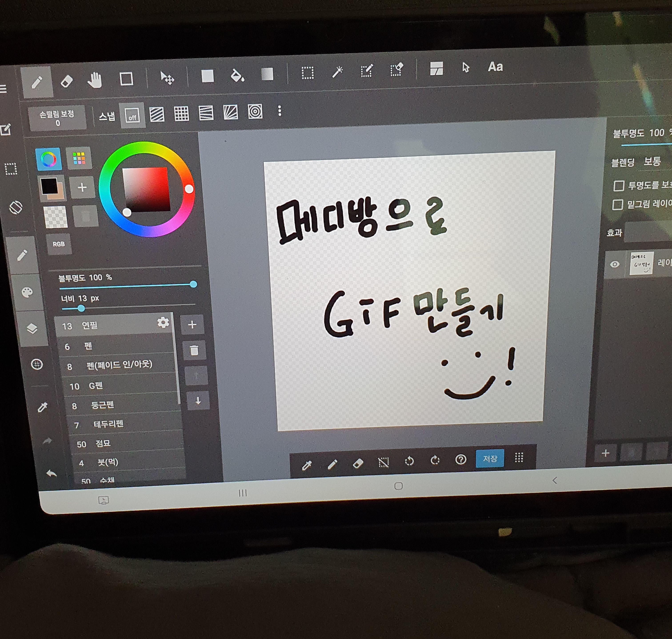The width and height of the screenshot is (672, 639).
Task: Select the Move layer arrow tool
Action: (x=167, y=78)
